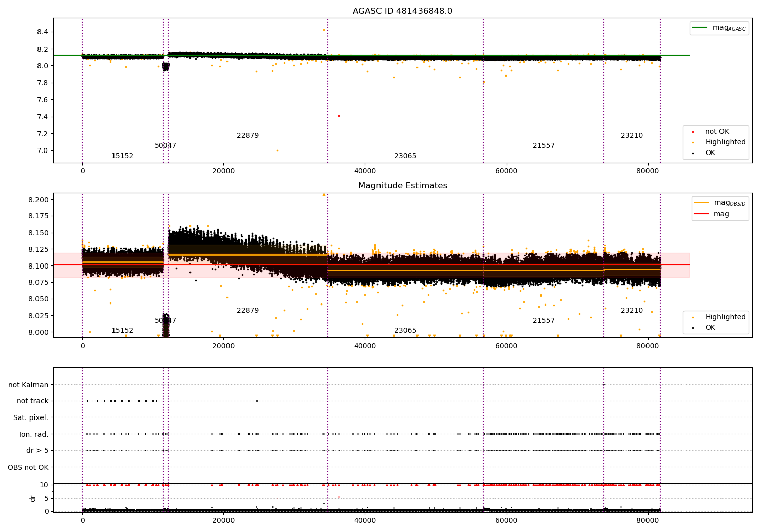The height and width of the screenshot is (532, 760).
Task: Click the orange outlier point at magnitude 7.0
Action: [277, 150]
